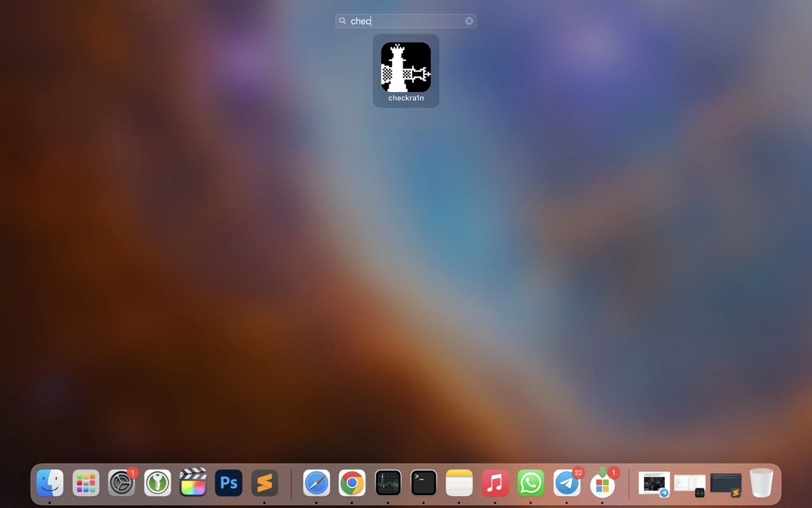Viewport: 812px width, 508px height.
Task: Restore the minimized Sublime Text window thumbnail
Action: pos(726,485)
